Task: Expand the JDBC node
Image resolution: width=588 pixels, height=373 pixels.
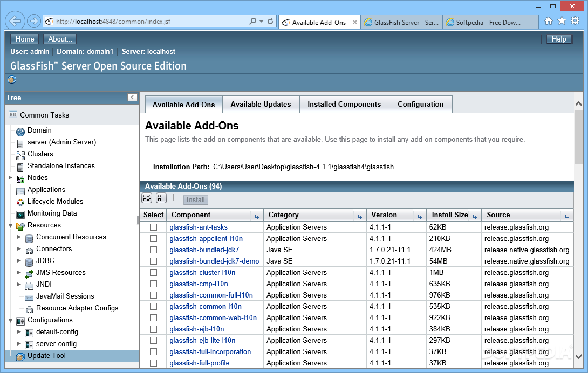Action: 19,260
